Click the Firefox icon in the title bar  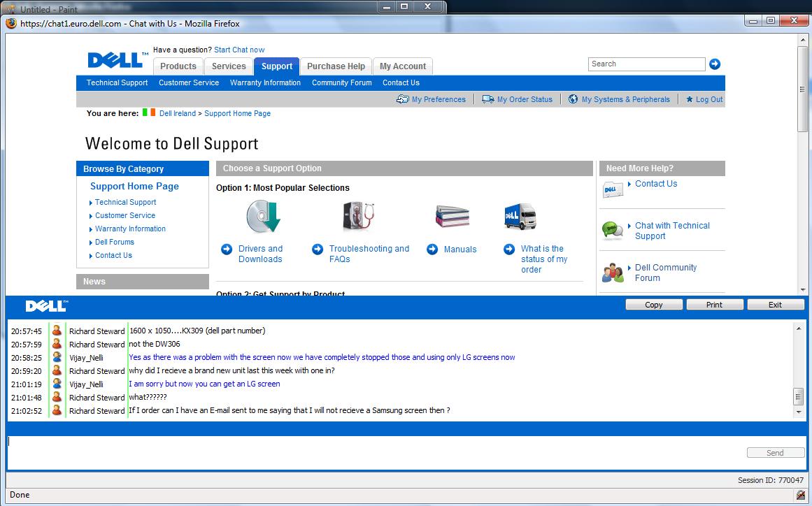11,23
